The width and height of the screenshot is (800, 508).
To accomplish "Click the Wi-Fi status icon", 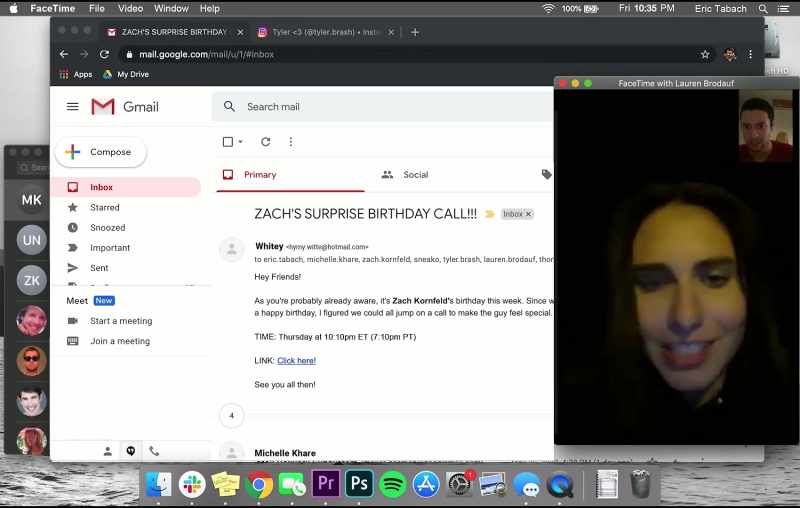I will point(548,8).
